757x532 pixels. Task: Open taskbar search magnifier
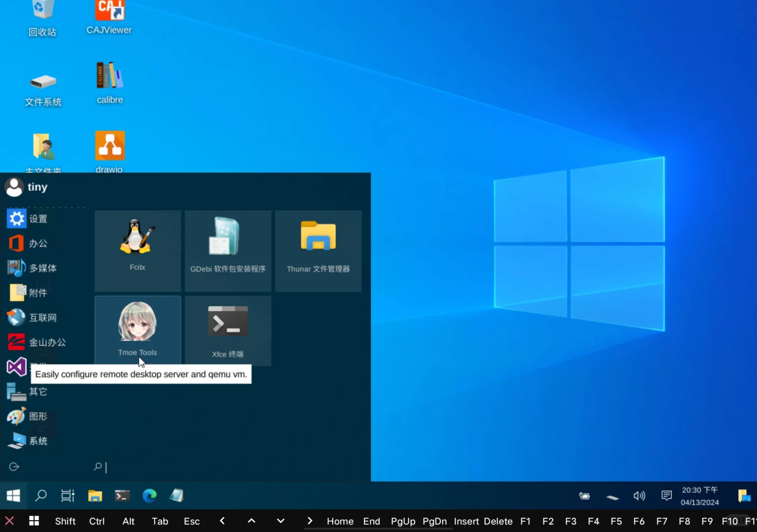41,496
